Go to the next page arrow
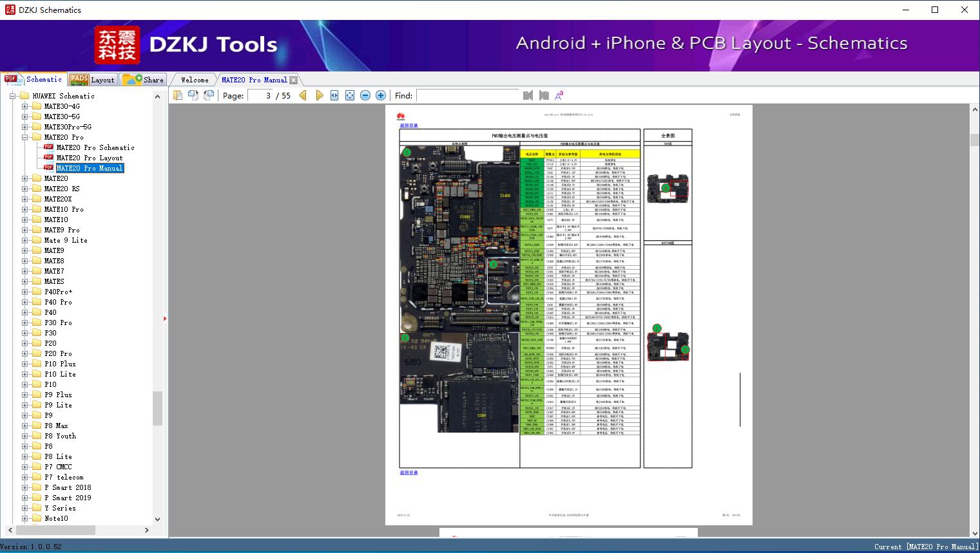 [319, 95]
